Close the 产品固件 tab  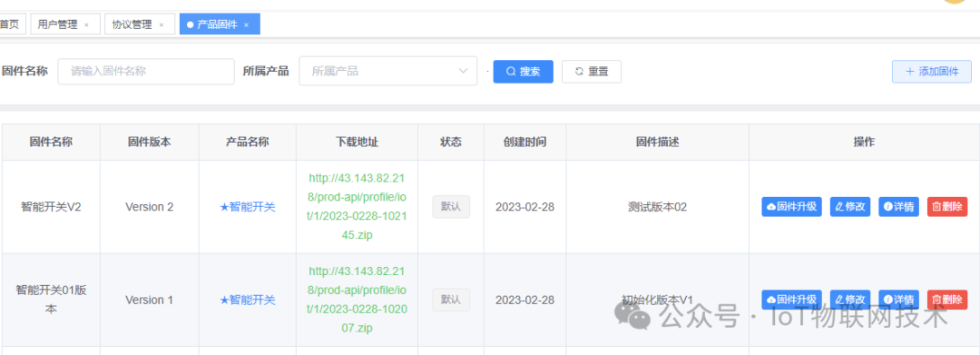coord(246,25)
